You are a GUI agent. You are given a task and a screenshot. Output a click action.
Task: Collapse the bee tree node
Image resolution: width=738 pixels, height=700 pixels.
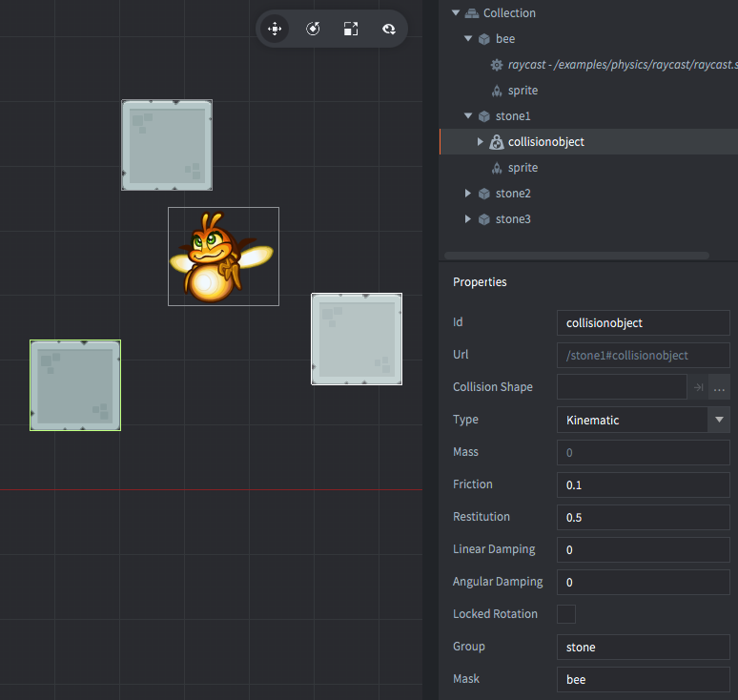468,39
